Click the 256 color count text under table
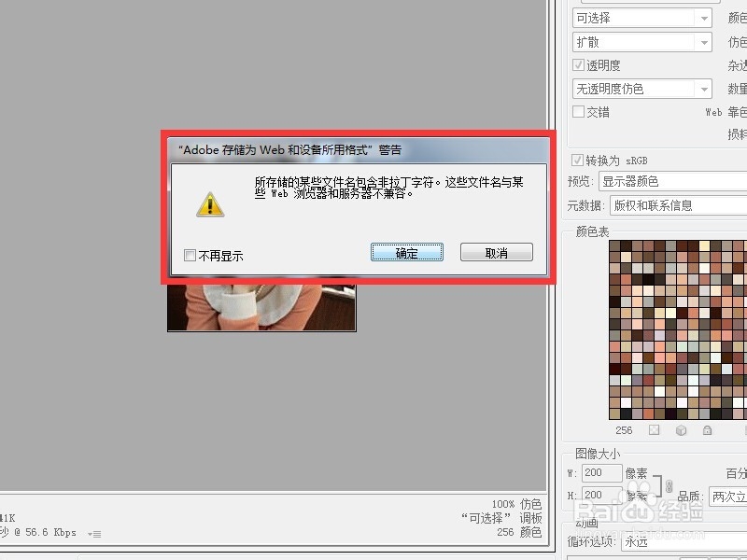747x560 pixels. 624,430
